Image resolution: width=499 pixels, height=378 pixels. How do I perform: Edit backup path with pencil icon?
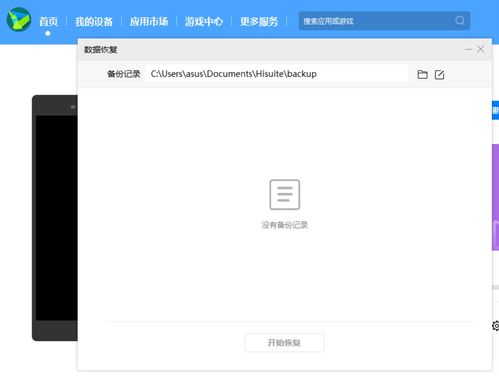439,75
